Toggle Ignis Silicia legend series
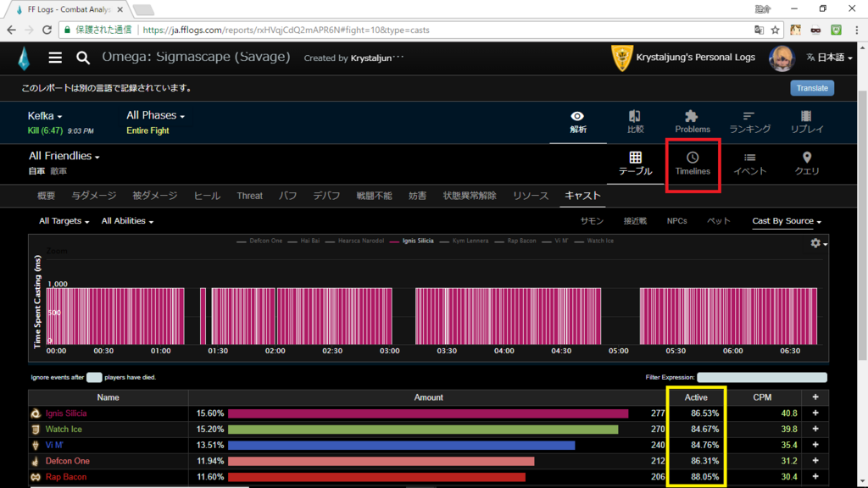This screenshot has height=488, width=868. point(411,241)
